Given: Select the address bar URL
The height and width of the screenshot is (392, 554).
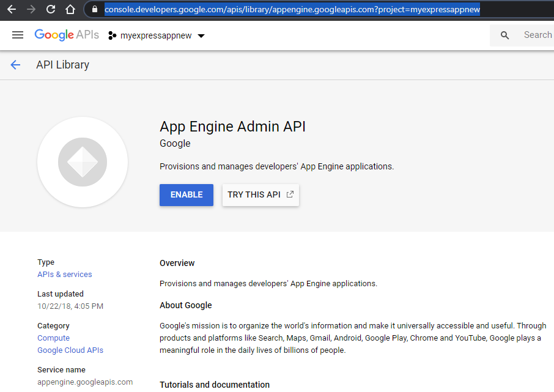Looking at the screenshot, I should tap(292, 9).
